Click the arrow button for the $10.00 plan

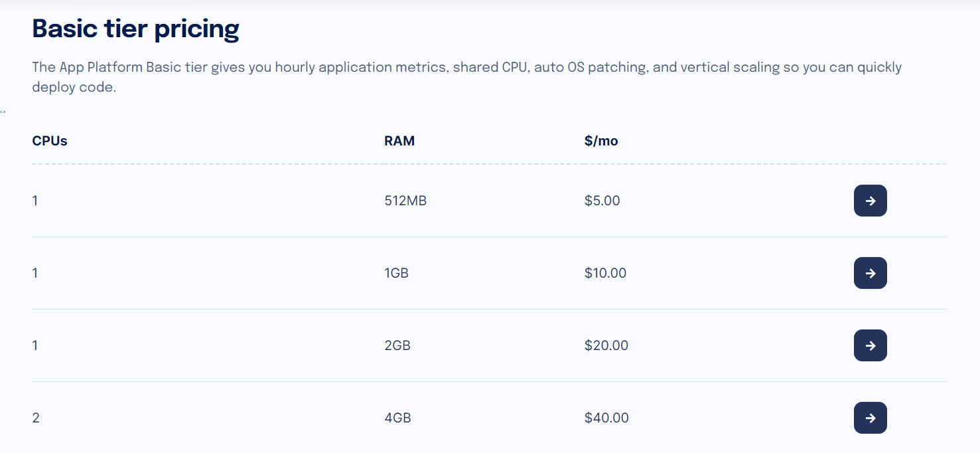point(870,273)
